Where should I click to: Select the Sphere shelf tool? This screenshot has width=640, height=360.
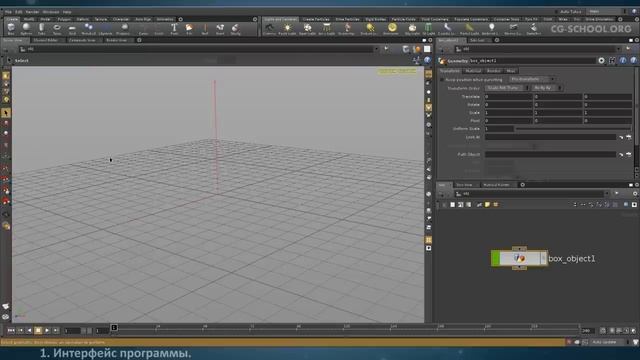26,29
